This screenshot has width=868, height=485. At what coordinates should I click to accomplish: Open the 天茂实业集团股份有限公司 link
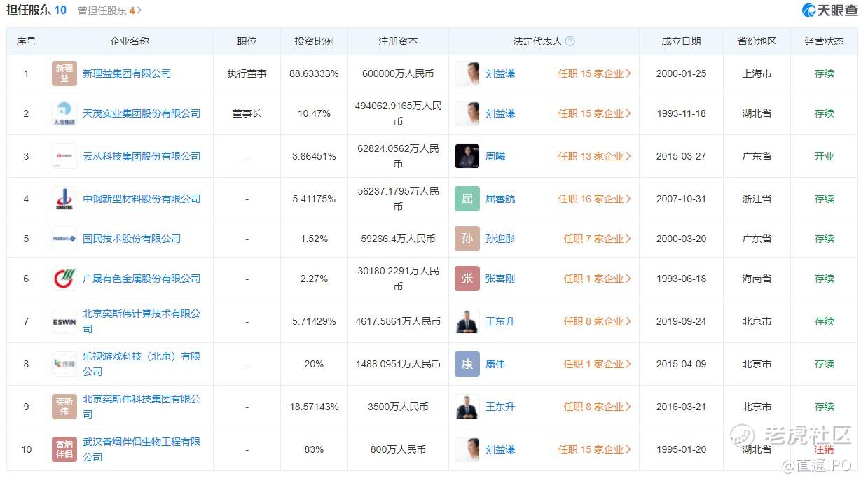pyautogui.click(x=142, y=113)
